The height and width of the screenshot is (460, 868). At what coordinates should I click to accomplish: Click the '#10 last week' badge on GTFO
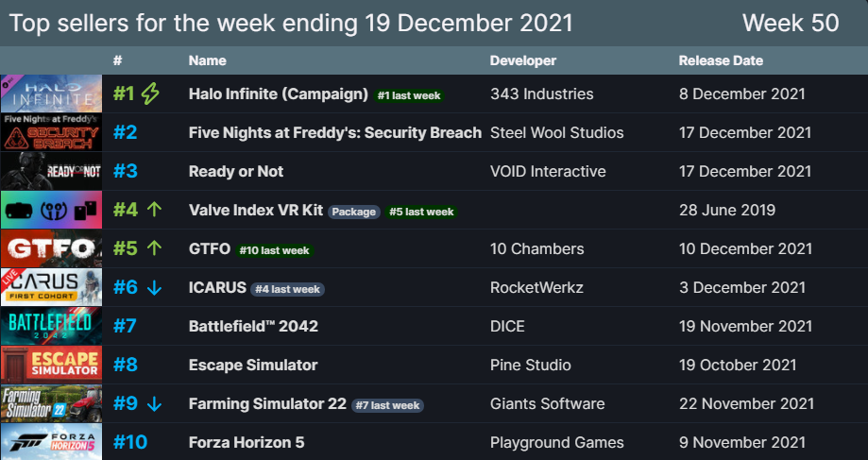click(275, 250)
